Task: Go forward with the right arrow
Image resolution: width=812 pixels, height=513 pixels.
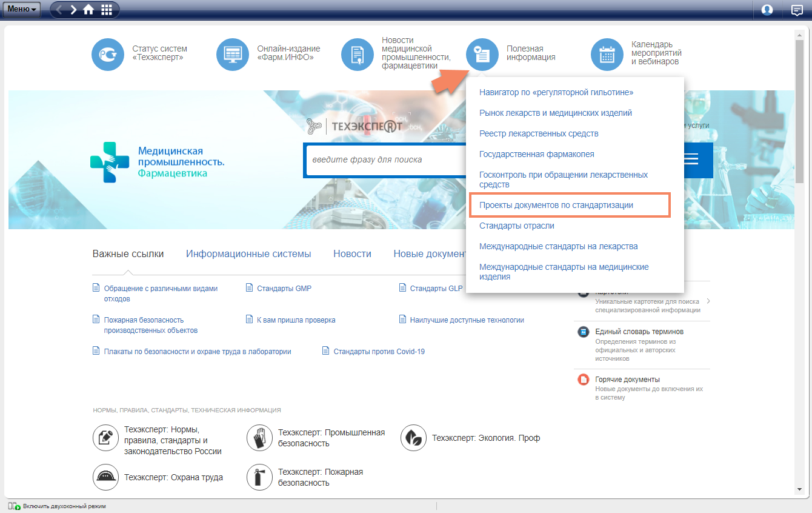Action: [73, 10]
